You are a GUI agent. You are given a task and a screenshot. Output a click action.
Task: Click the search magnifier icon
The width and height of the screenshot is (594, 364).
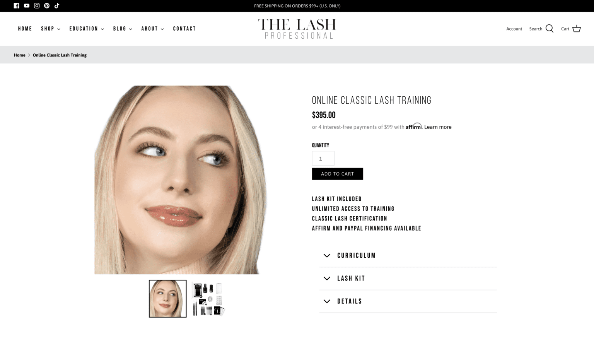550,29
